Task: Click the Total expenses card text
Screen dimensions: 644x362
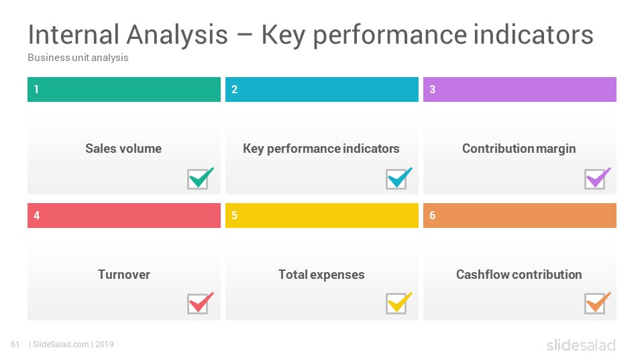Action: [321, 275]
